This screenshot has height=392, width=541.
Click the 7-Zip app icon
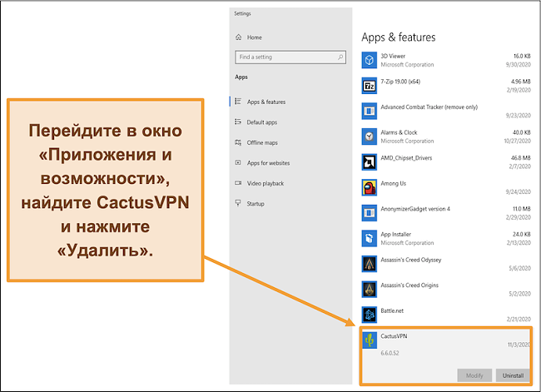[370, 86]
